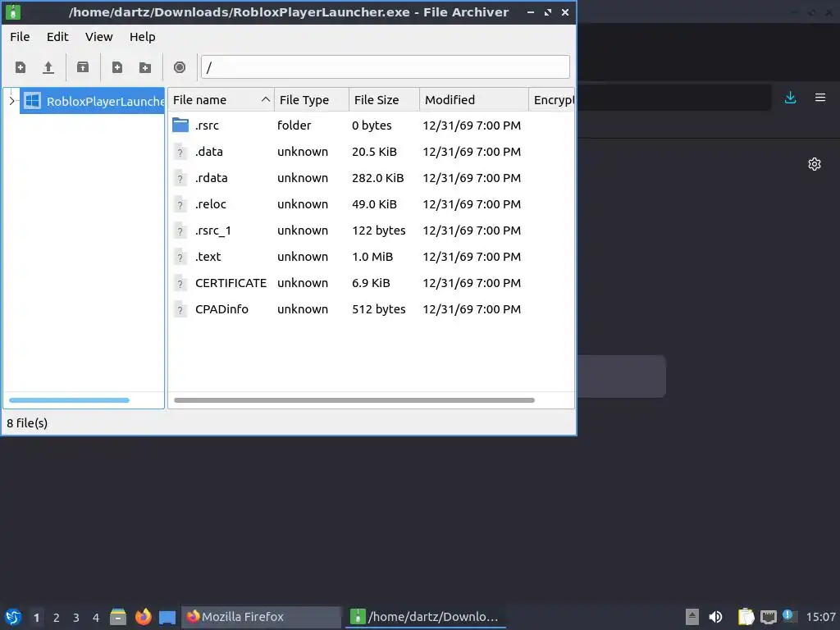Open the file manager taskbar launcher
The height and width of the screenshot is (630, 840).
pyautogui.click(x=118, y=617)
